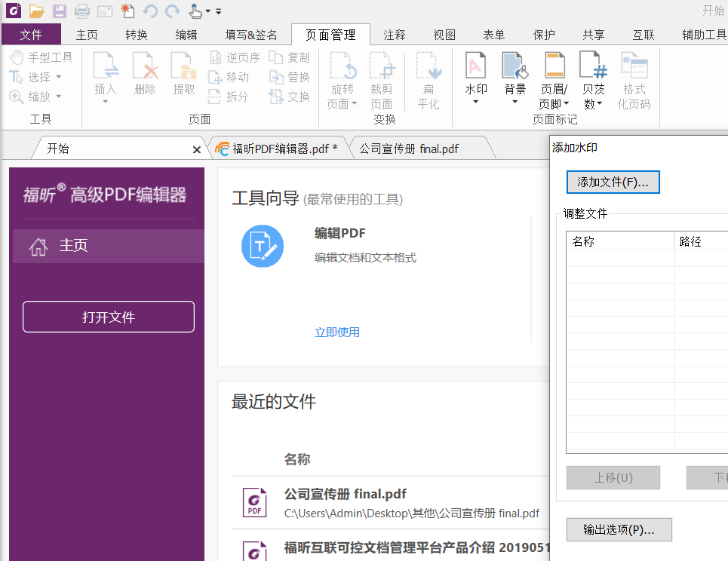This screenshot has height=561, width=728.
Task: Open the customize quick access toolbar arrow
Action: 219,11
